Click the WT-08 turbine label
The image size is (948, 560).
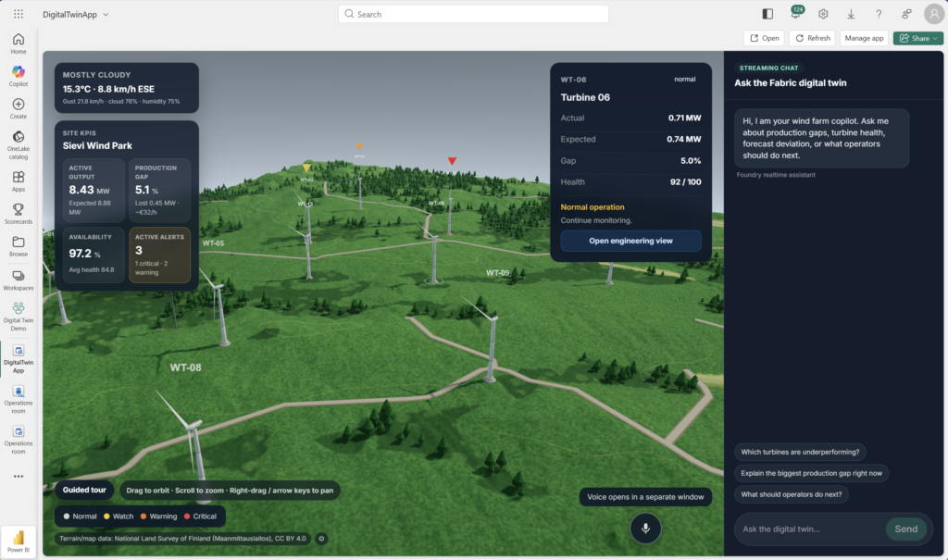coord(185,367)
